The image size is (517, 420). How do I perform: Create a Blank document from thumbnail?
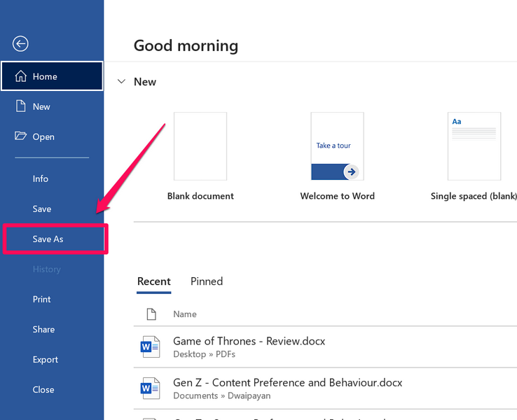[x=200, y=146]
